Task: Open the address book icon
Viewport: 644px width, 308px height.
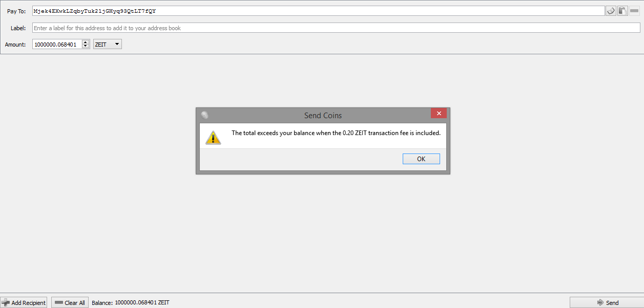Action: [x=611, y=11]
